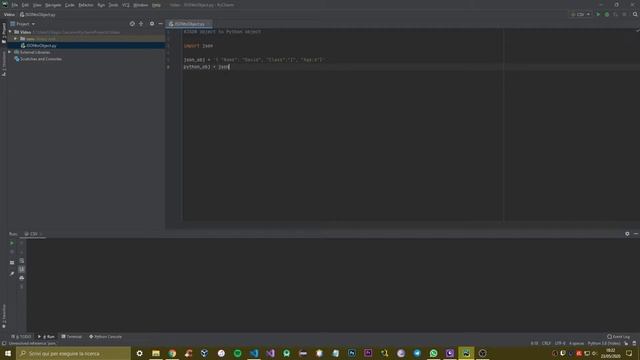Image resolution: width=640 pixels, height=360 pixels.
Task: Hide the Run panel with minus icon
Action: [636, 234]
